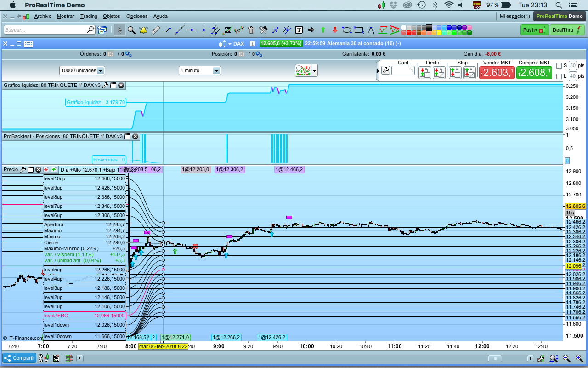Screen dimensions: 588x368
Task: Click the horizontal chart scrollbar thumb
Action: pos(495,358)
